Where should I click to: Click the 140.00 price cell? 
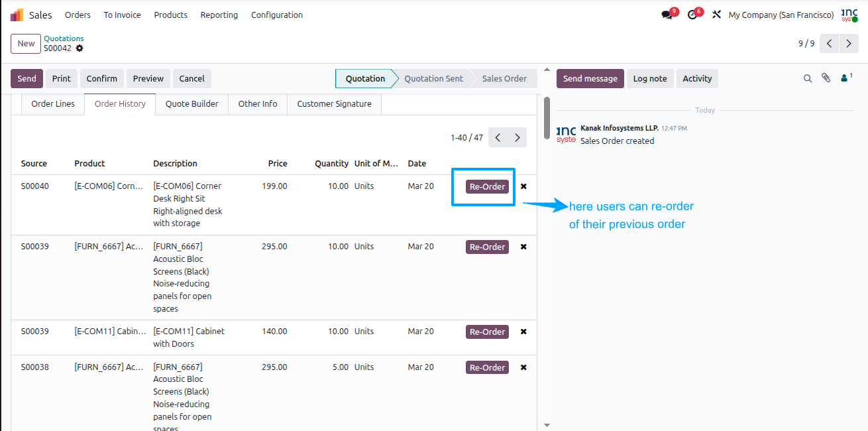tap(274, 332)
